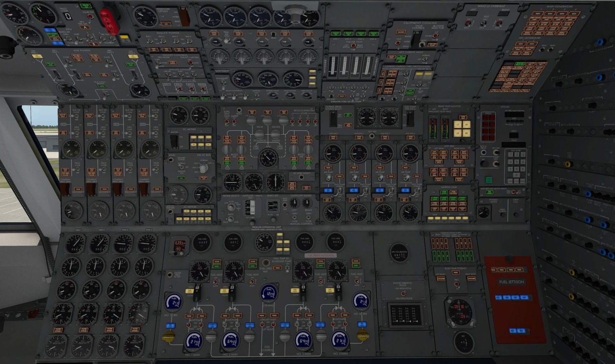Move the number 2 engine fuel valve lever
This screenshot has height=364, width=615.
[232, 293]
